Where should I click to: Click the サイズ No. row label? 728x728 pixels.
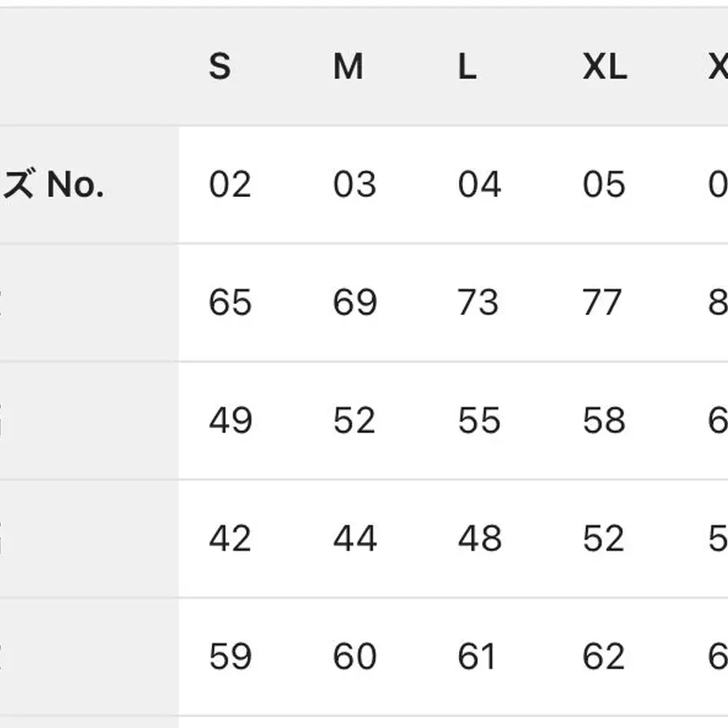[x=52, y=184]
